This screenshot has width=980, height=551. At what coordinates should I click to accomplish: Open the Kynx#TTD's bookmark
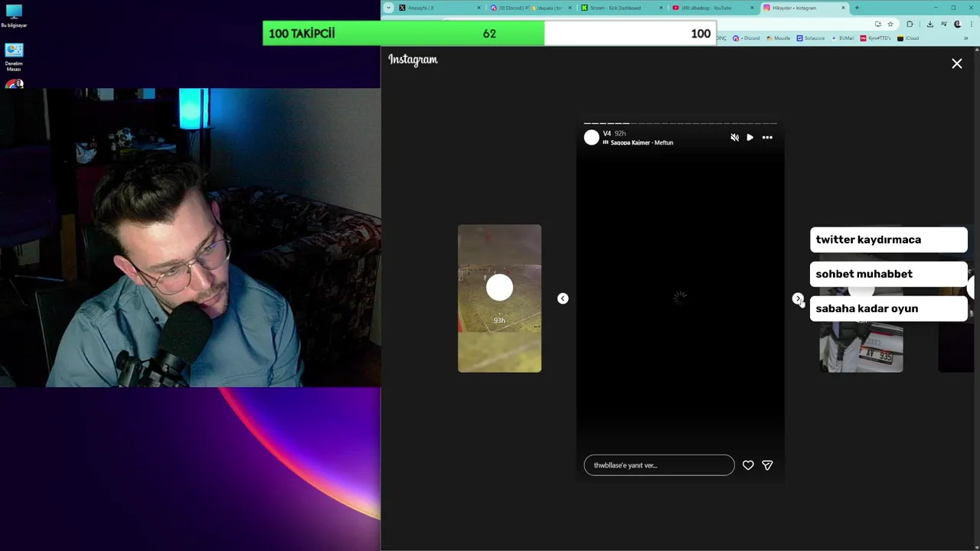pos(875,38)
